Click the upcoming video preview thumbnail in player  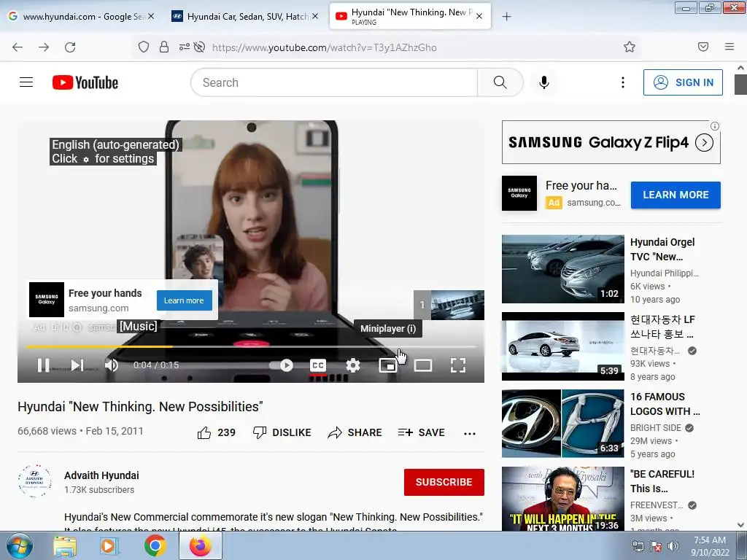[x=457, y=305]
